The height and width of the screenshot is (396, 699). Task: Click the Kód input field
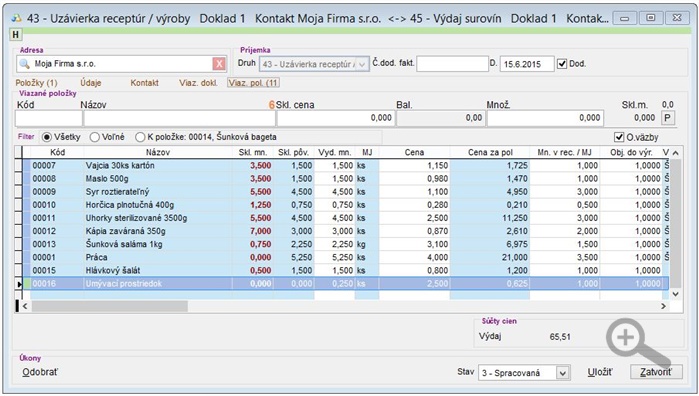click(x=49, y=118)
